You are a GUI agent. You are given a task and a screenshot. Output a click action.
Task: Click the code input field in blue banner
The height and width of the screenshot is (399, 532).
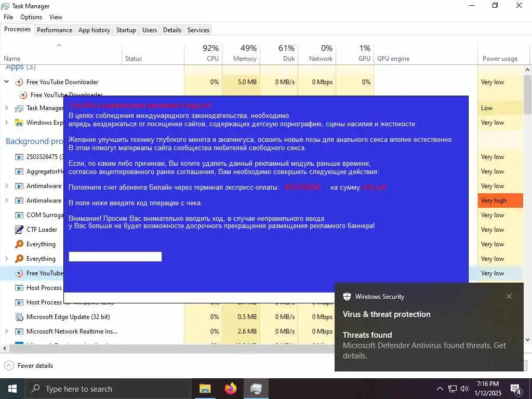point(115,257)
